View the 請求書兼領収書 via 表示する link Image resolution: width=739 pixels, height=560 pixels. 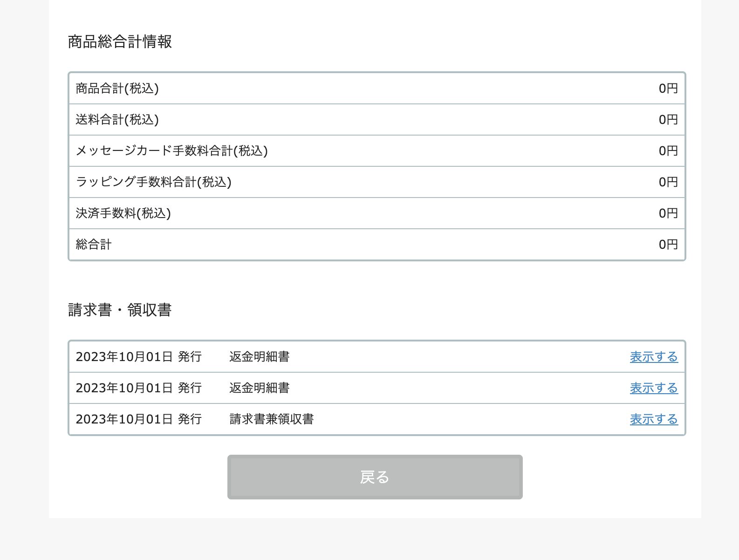click(x=654, y=419)
